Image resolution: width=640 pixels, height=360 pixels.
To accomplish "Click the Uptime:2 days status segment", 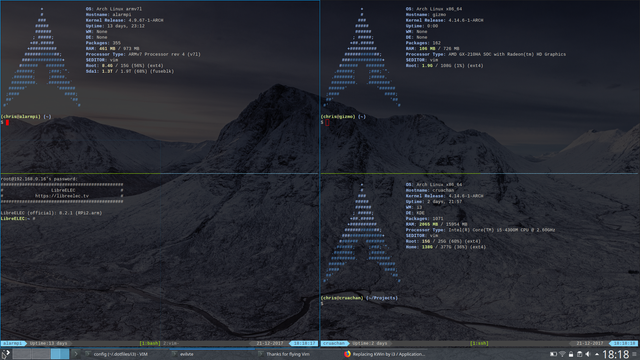I will [369, 343].
